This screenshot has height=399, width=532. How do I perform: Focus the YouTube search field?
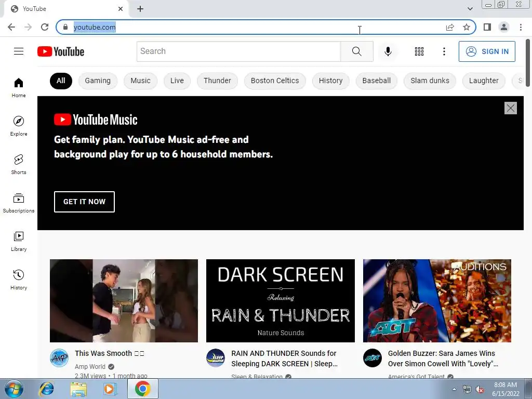click(238, 51)
